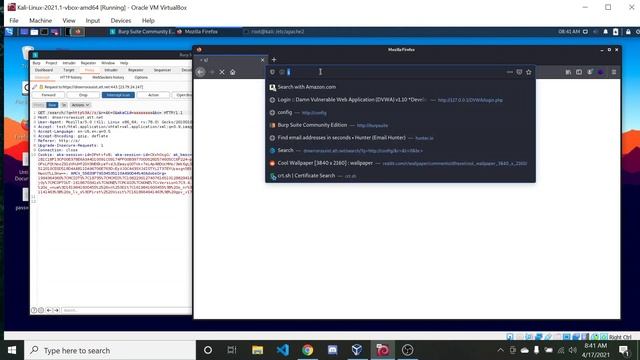Select the Hunter email finder suggestion
The height and width of the screenshot is (360, 640).
[x=400, y=138]
